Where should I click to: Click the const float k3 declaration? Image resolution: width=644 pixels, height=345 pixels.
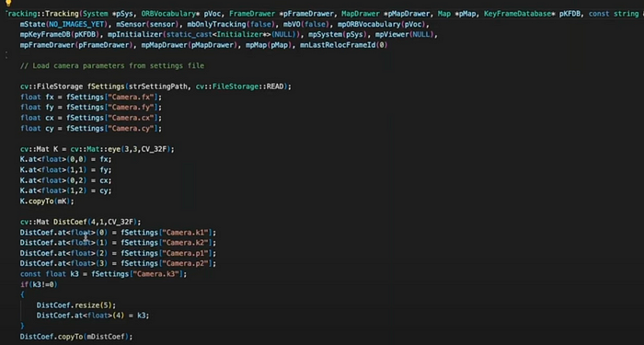[x=103, y=274]
